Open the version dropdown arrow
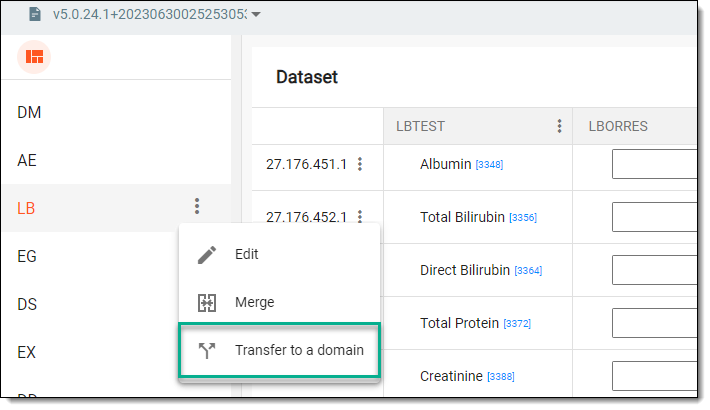The width and height of the screenshot is (710, 410). click(x=256, y=14)
